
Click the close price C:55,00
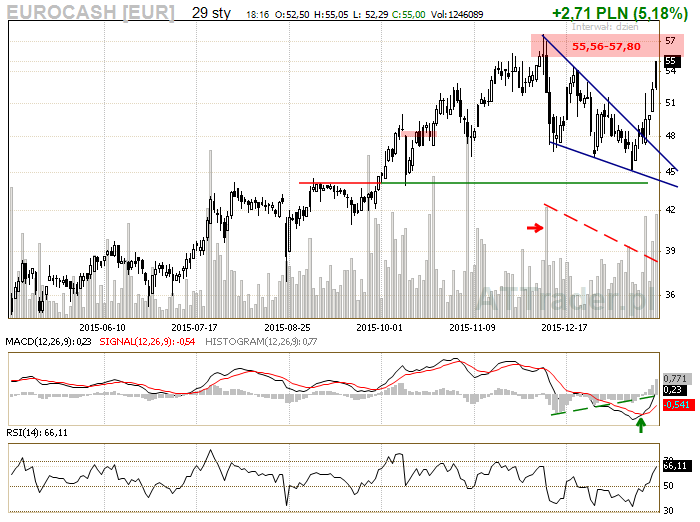[408, 15]
